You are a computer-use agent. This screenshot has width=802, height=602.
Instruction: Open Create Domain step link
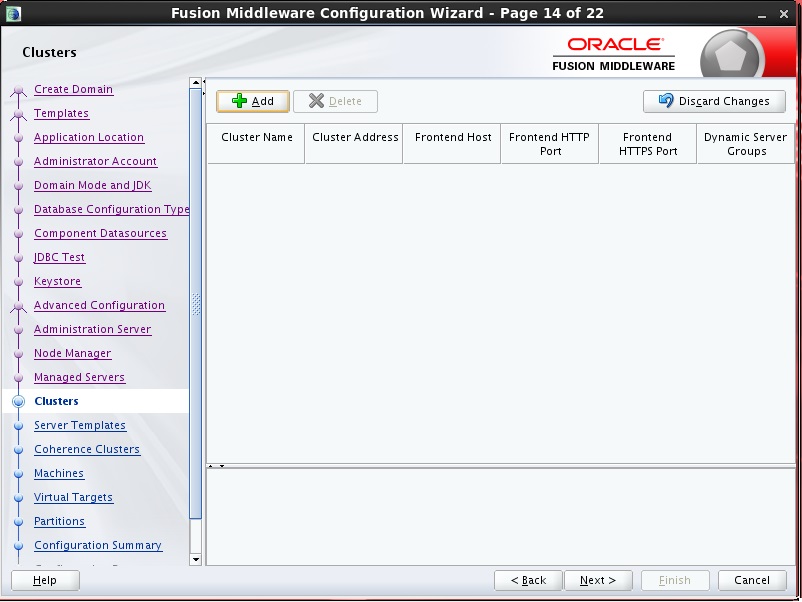74,89
